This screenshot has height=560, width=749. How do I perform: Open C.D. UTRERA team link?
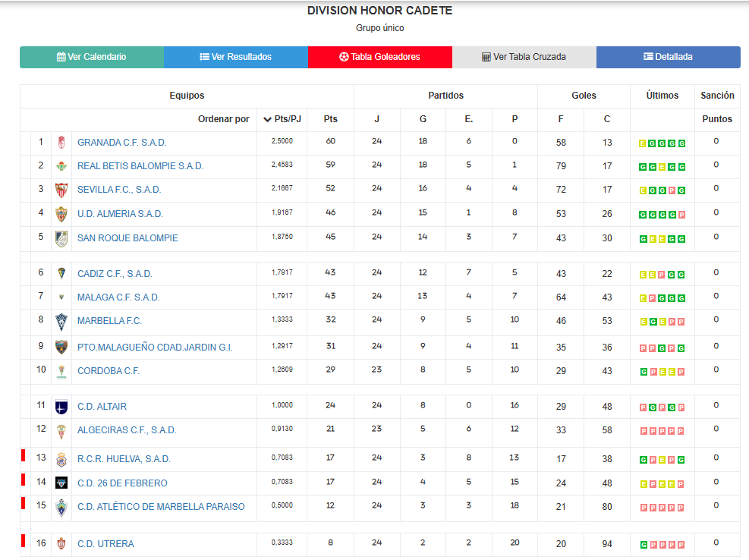tap(105, 544)
